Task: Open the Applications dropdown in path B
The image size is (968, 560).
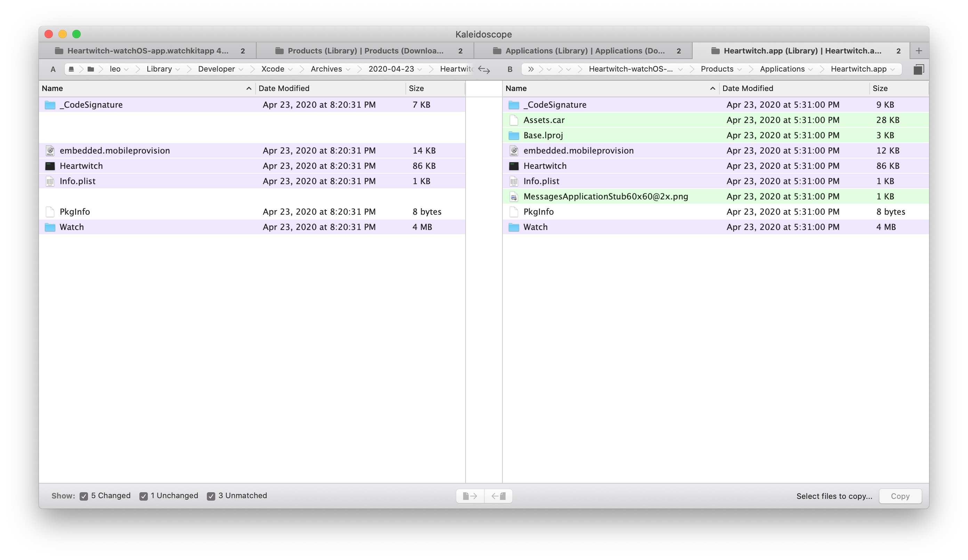Action: click(x=810, y=69)
